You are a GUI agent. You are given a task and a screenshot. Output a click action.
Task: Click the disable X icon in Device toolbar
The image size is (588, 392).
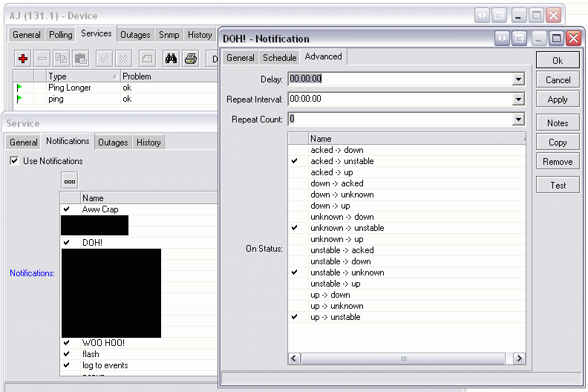point(123,59)
